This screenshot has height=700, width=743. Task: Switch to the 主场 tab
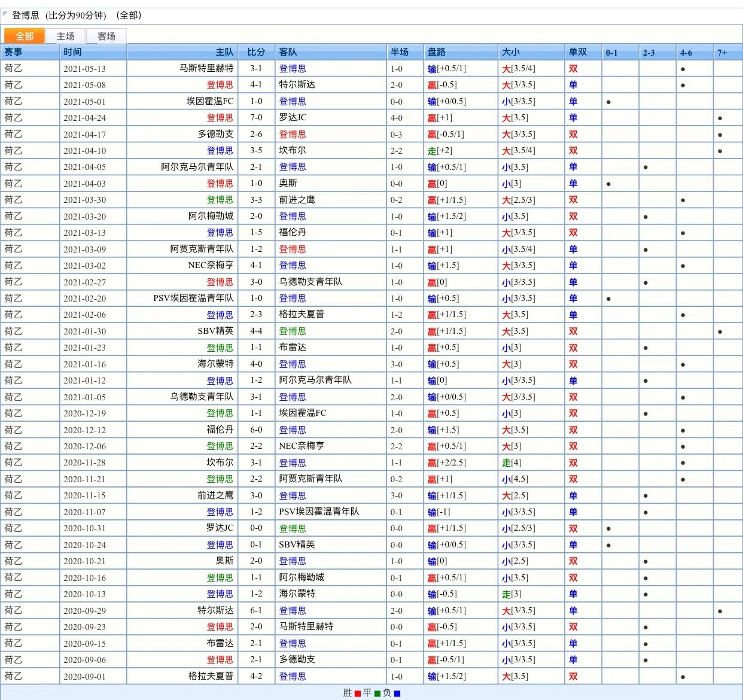pyautogui.click(x=66, y=36)
